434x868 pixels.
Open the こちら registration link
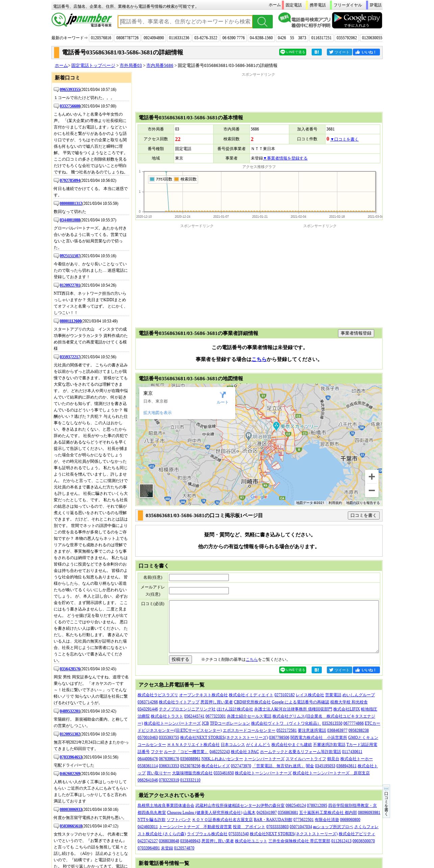tap(259, 359)
